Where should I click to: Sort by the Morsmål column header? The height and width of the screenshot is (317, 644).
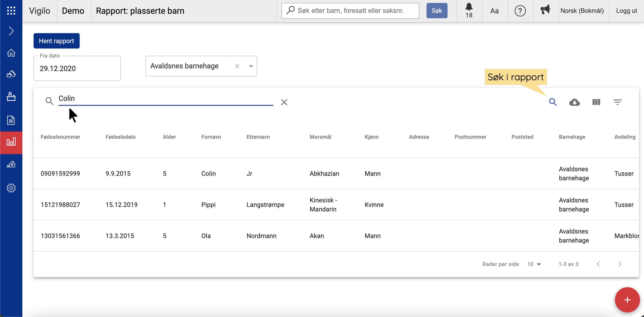(x=320, y=137)
